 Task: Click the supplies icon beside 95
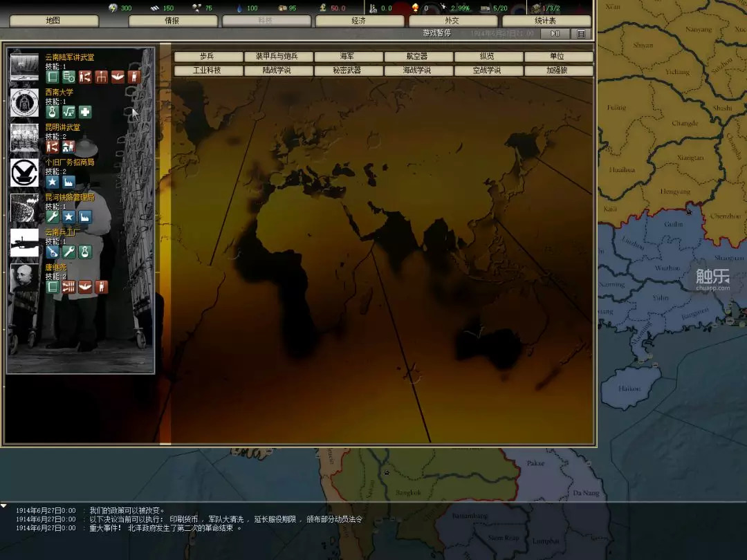coord(282,8)
